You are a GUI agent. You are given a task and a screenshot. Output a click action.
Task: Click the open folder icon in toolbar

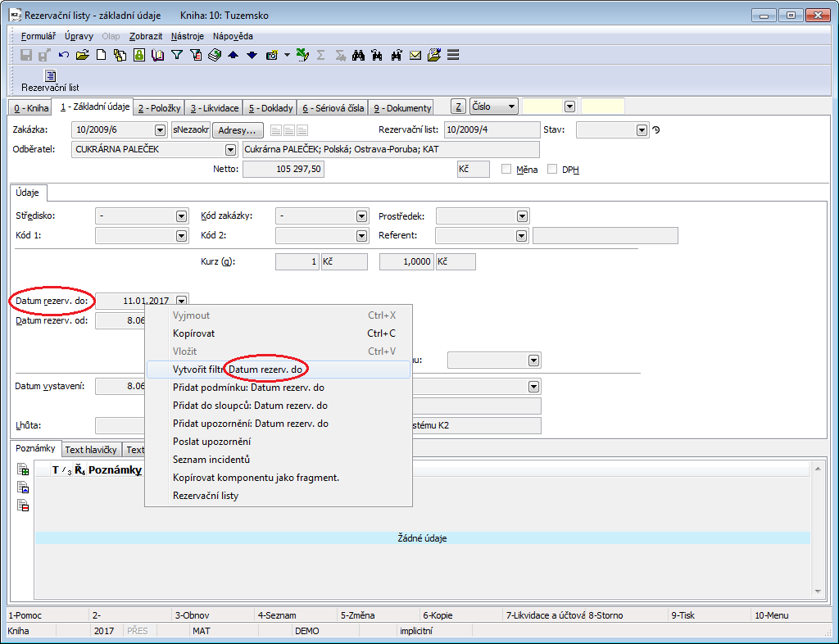tap(82, 55)
